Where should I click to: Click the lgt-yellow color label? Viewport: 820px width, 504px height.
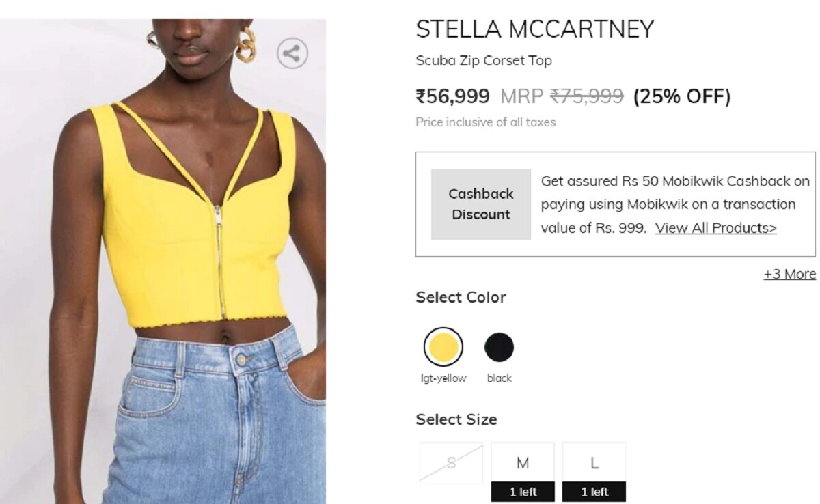(443, 378)
